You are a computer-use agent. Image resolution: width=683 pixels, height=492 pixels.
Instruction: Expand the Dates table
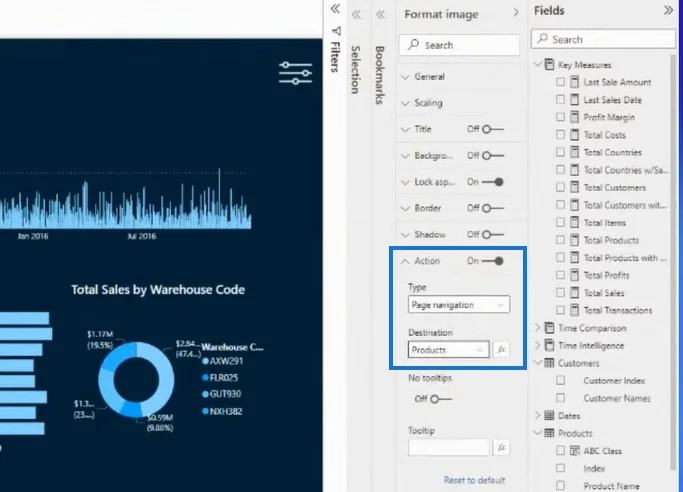[538, 415]
